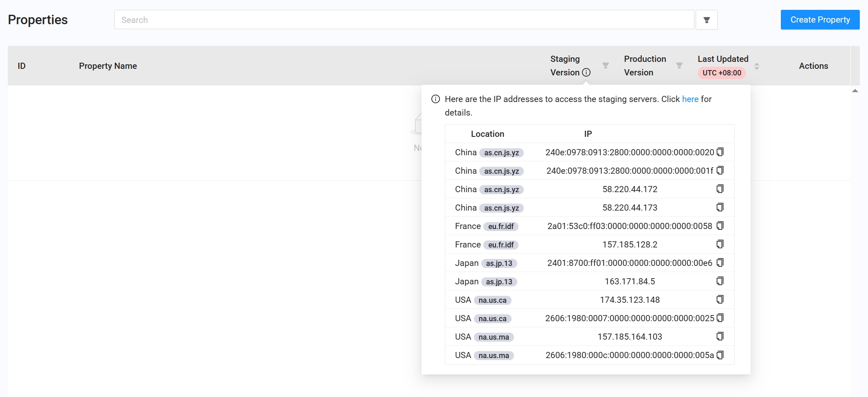The width and height of the screenshot is (868, 397).
Task: Copy the Japan IPv6 address ending in 00e6
Action: 720,263
